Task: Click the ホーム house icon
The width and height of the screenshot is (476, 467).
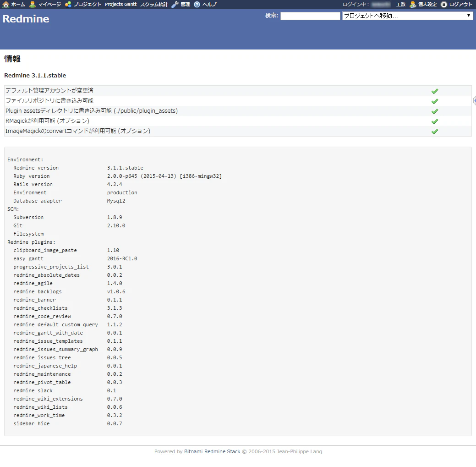Action: coord(6,5)
